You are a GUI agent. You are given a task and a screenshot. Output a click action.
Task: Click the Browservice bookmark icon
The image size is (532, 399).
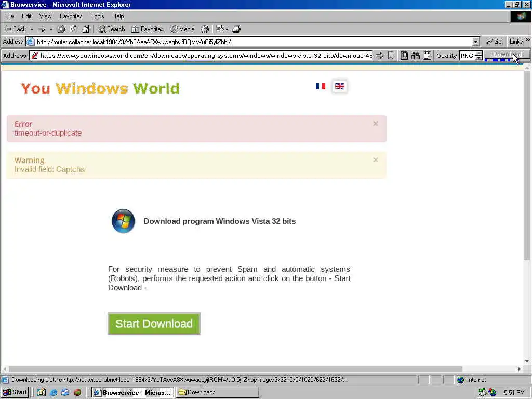[391, 56]
